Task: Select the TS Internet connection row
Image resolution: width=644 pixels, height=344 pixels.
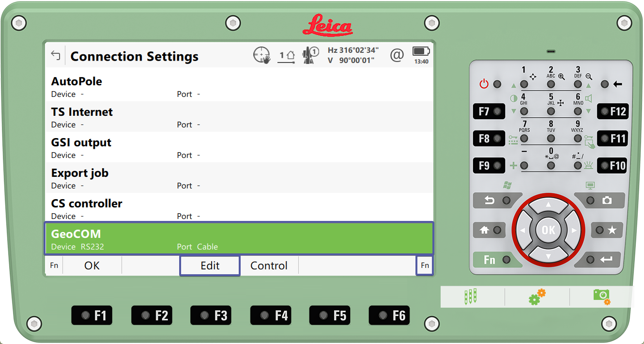Action: click(x=239, y=117)
